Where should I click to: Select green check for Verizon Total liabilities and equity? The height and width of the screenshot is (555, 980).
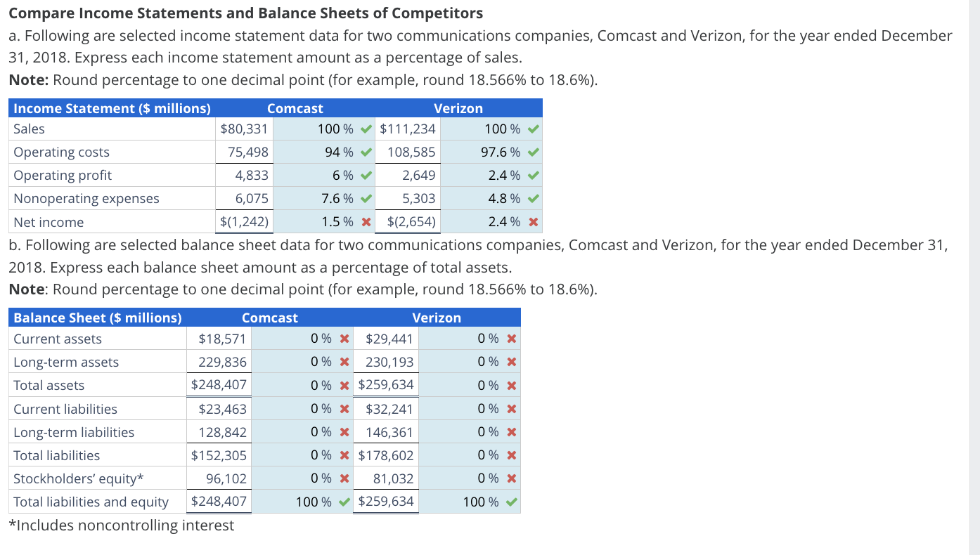click(x=512, y=502)
